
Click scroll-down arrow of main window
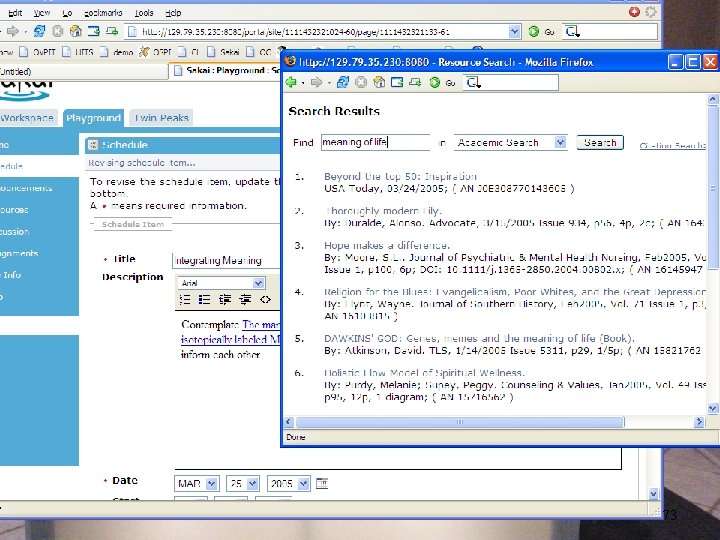point(654,494)
